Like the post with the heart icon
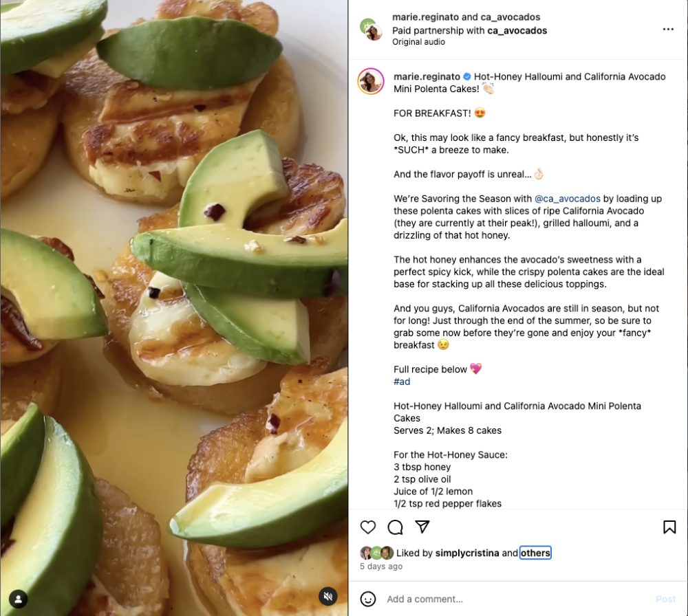The image size is (688, 616). [x=368, y=527]
